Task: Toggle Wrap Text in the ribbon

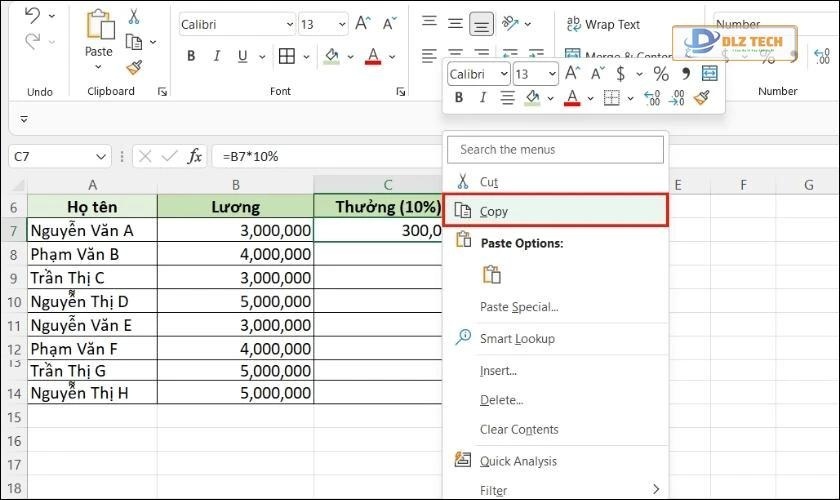Action: coord(602,24)
